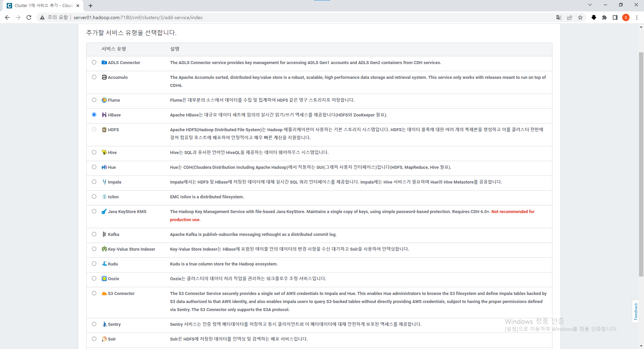This screenshot has height=349, width=644.
Task: Select the Kudu radio button
Action: click(x=94, y=264)
